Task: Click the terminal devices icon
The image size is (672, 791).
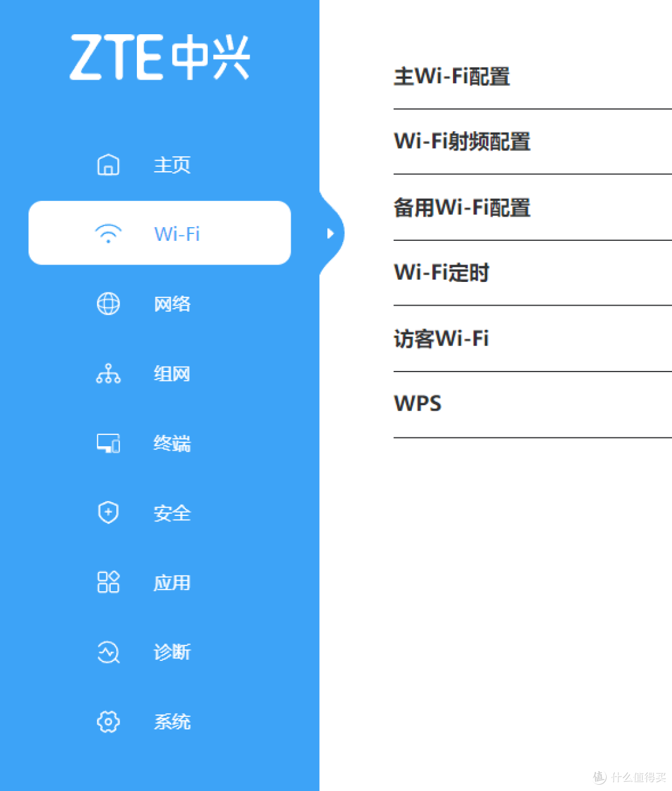Action: pyautogui.click(x=108, y=443)
